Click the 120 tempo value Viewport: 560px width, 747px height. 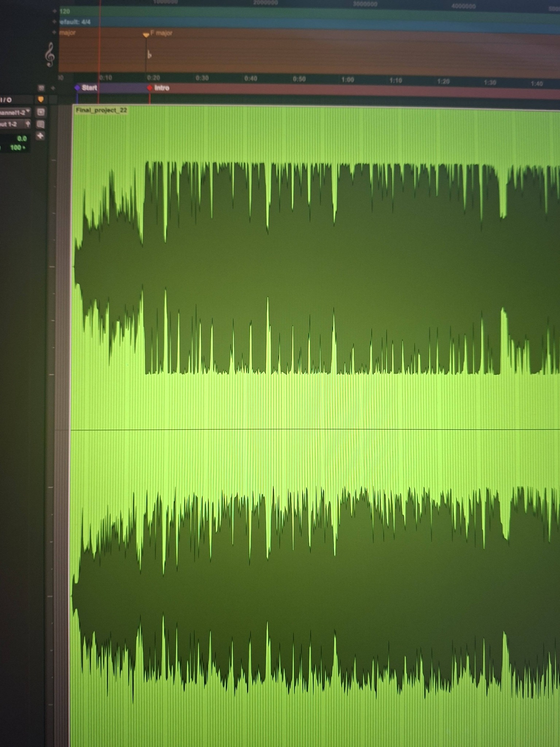pyautogui.click(x=65, y=11)
